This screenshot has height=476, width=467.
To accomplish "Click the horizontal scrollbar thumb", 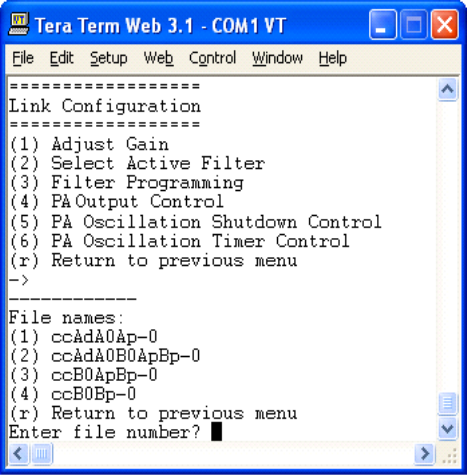I will 42,453.
